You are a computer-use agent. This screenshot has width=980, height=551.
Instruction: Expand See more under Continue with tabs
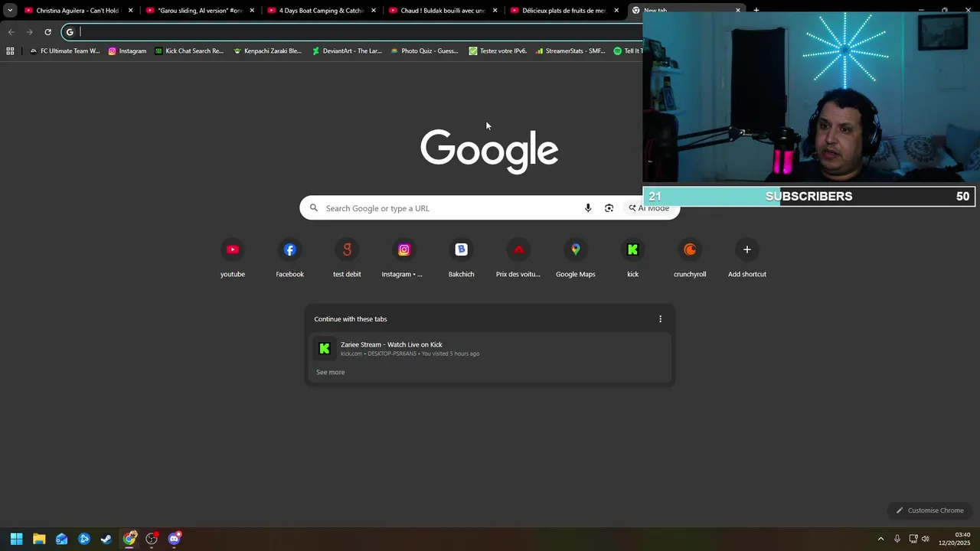coord(330,372)
